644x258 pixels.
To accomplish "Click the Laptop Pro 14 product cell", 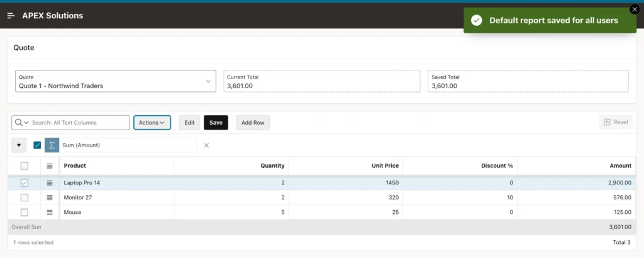I will pos(116,183).
